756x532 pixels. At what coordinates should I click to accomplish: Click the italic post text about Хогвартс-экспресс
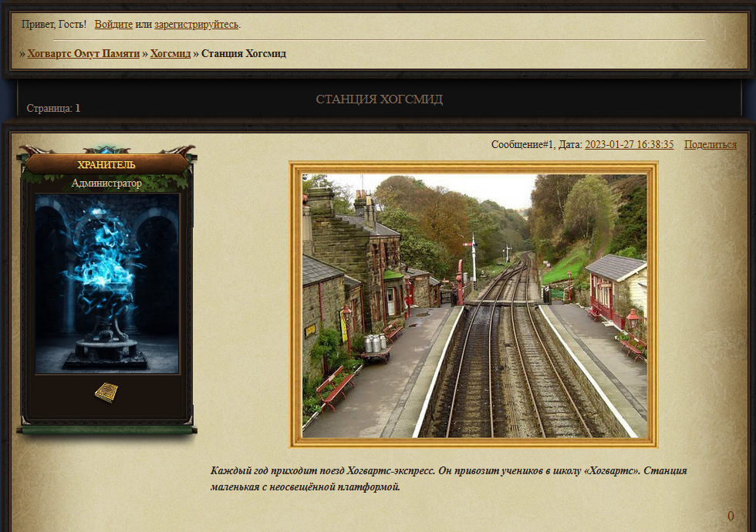(x=448, y=479)
